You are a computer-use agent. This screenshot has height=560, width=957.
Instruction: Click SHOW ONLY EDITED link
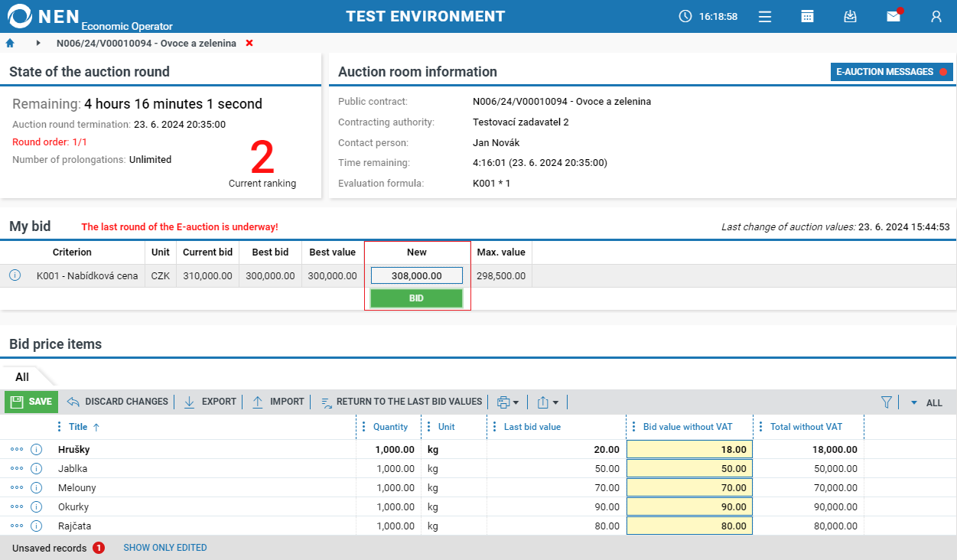pyautogui.click(x=165, y=548)
